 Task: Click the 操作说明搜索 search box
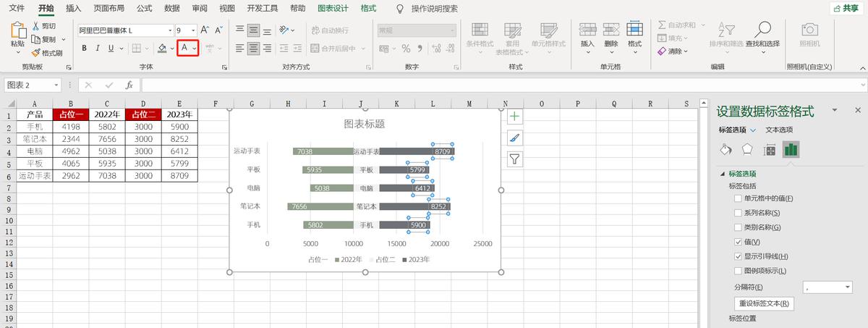pyautogui.click(x=434, y=9)
